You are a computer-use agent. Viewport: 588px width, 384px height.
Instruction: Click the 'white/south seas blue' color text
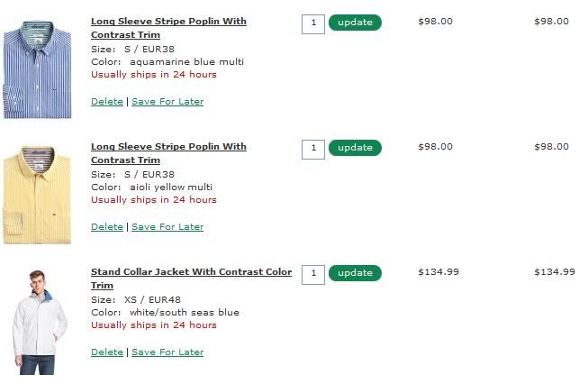[184, 313]
